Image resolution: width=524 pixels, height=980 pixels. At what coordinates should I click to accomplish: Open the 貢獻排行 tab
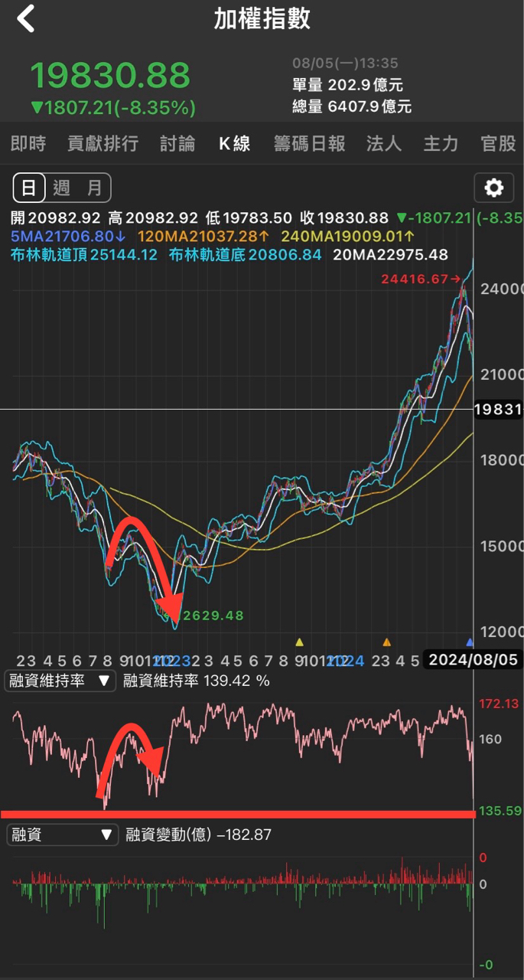(x=103, y=143)
